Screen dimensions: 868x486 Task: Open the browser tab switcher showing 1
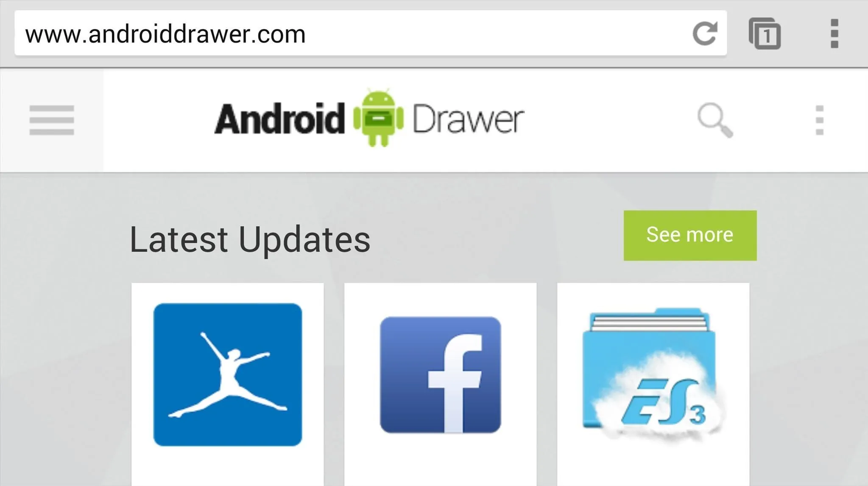coord(765,34)
